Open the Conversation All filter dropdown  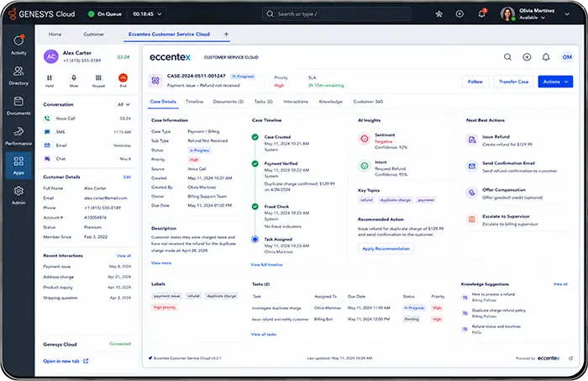coord(124,104)
